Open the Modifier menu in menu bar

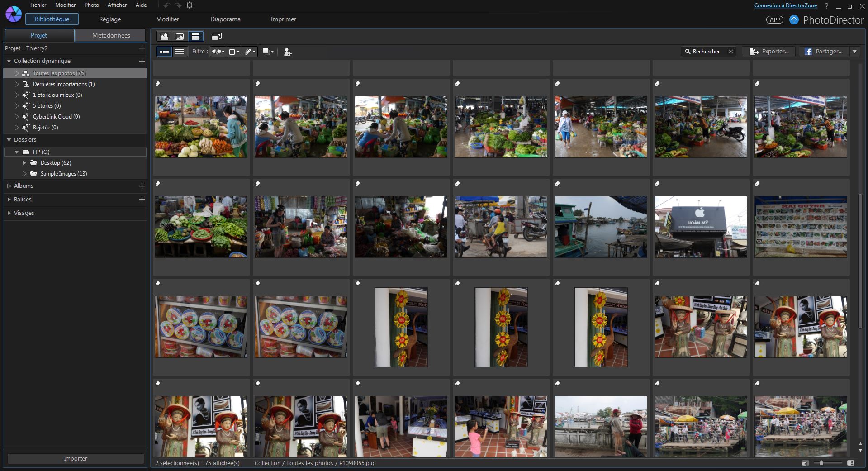click(66, 5)
